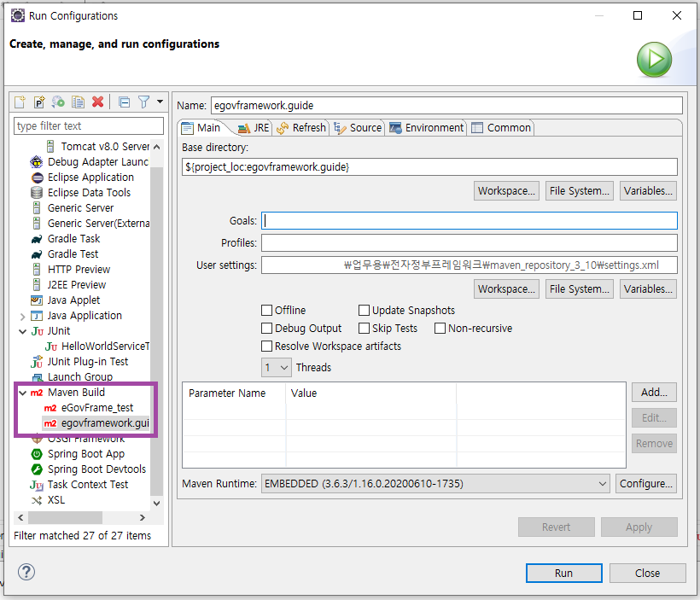700x600 pixels.
Task: Select the Eclipse Data Tools icon
Action: pyautogui.click(x=37, y=193)
